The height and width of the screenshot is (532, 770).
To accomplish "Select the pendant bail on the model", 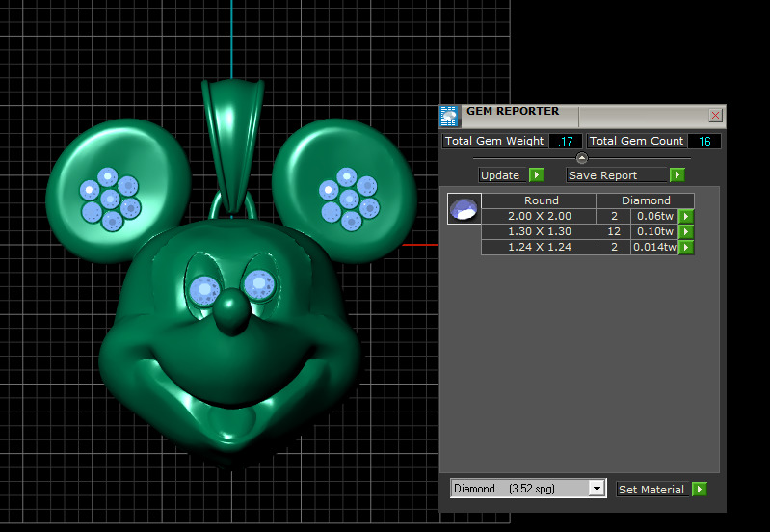I will point(233,147).
